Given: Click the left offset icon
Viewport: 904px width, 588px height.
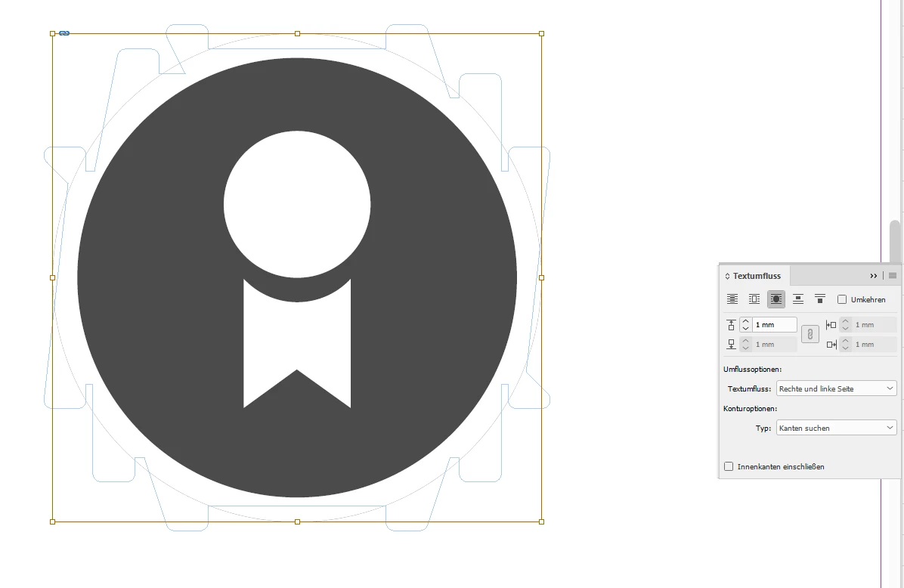Looking at the screenshot, I should point(831,325).
